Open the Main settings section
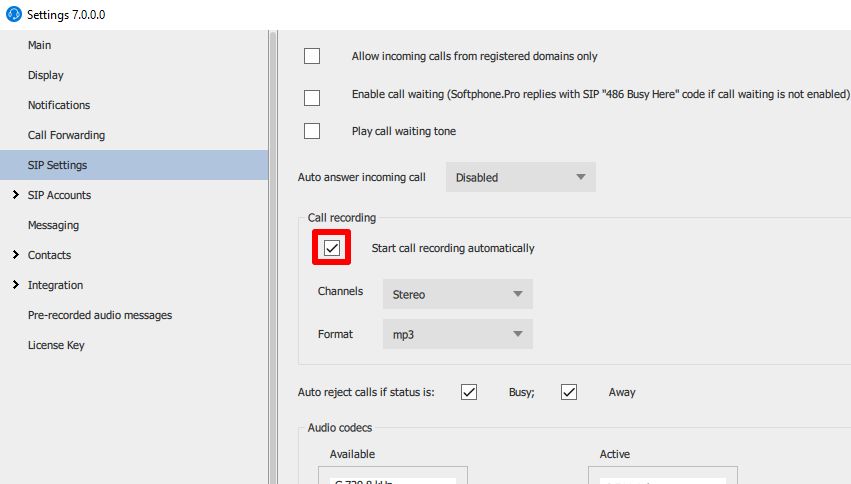 tap(40, 45)
